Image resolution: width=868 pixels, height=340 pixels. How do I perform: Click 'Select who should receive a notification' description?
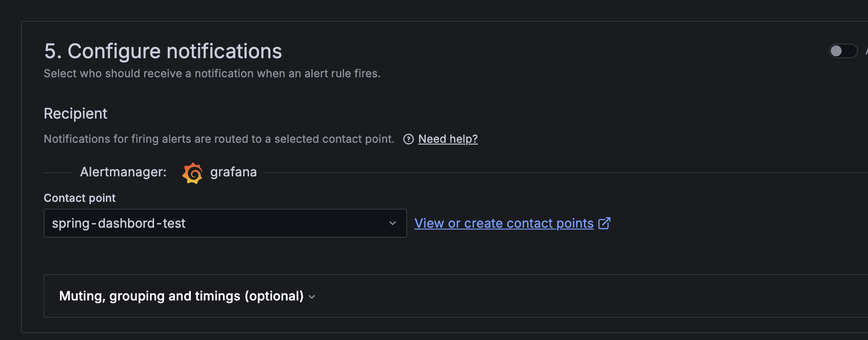(212, 74)
